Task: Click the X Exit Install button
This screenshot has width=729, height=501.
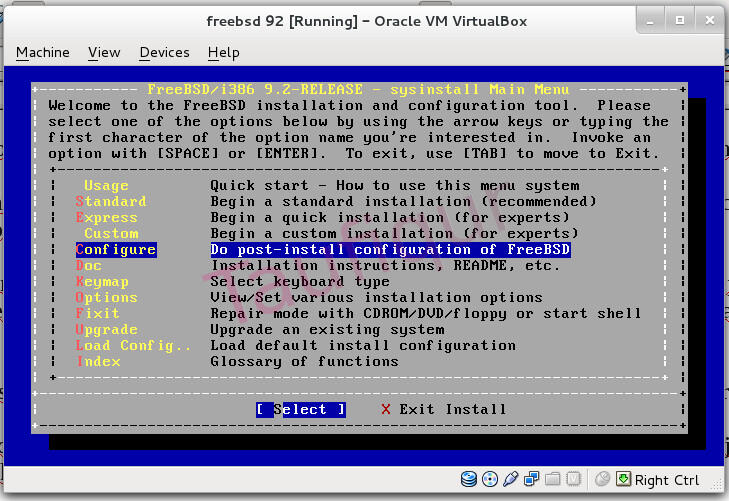Action: tap(444, 409)
